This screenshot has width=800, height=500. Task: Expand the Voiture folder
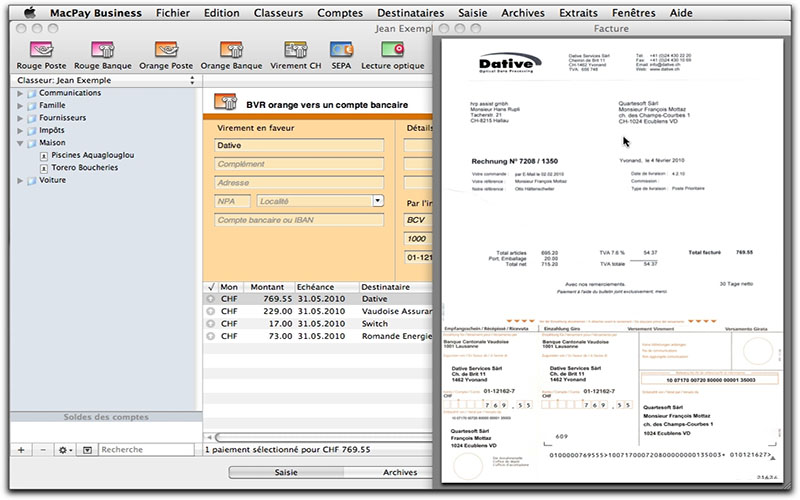20,181
